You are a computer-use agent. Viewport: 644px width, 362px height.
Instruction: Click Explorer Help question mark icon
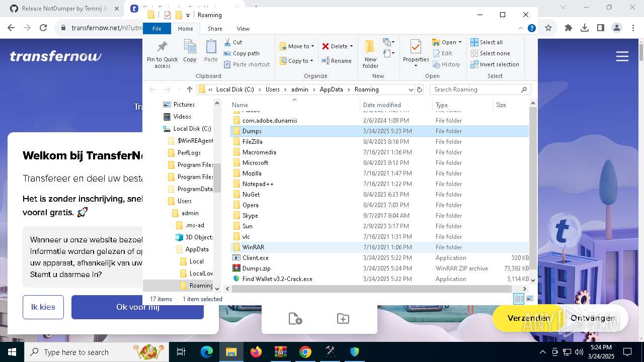pyautogui.click(x=531, y=29)
